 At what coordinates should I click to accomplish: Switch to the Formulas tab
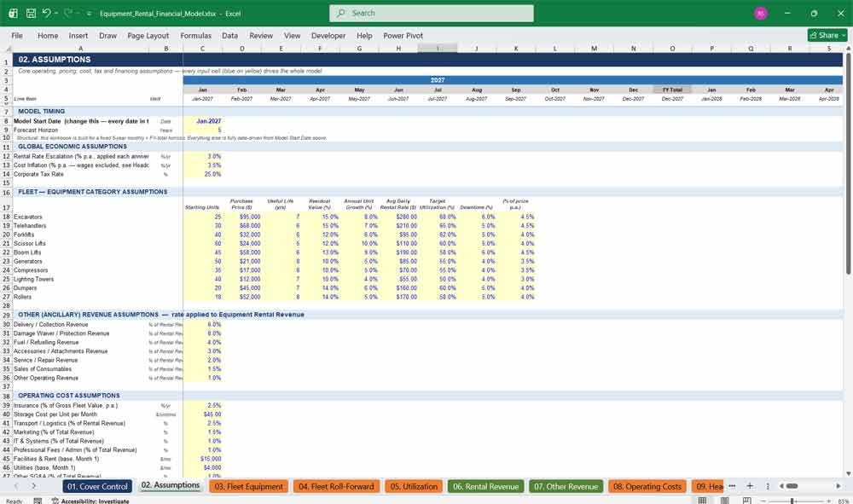[196, 35]
